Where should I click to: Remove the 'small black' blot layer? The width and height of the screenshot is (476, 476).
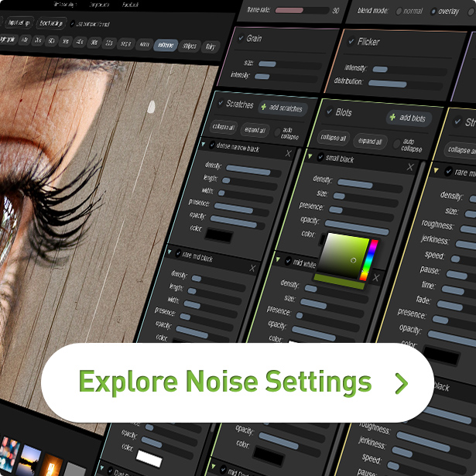(x=410, y=166)
